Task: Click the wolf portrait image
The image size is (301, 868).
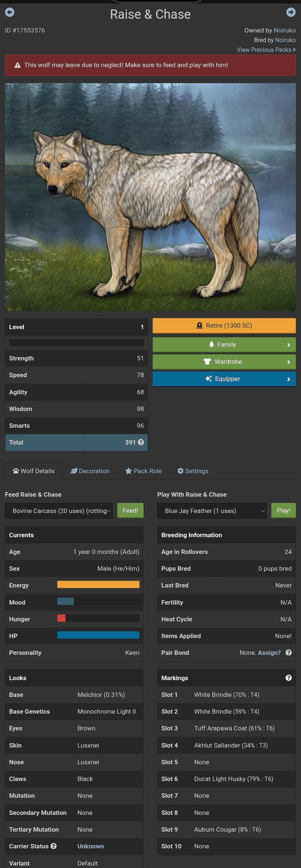Action: click(150, 197)
